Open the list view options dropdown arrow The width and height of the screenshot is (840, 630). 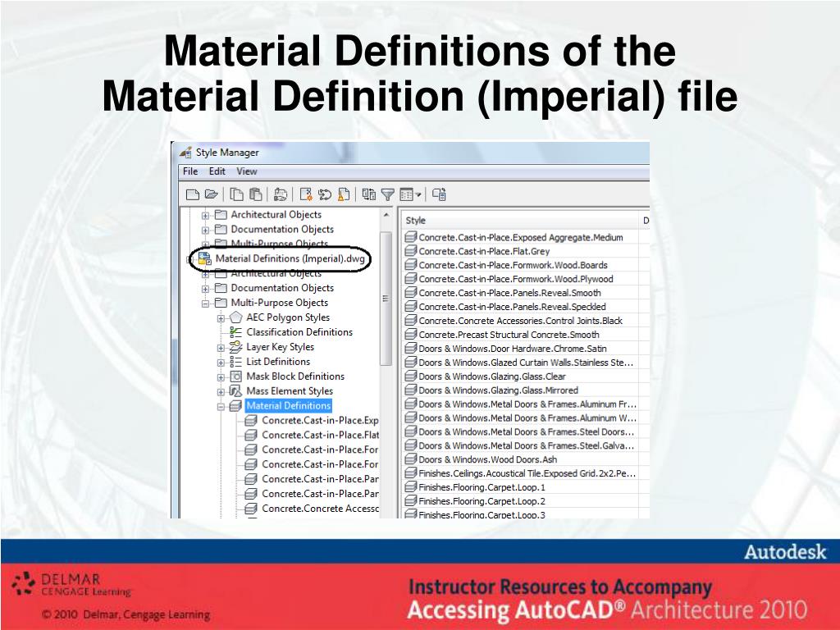(x=418, y=194)
